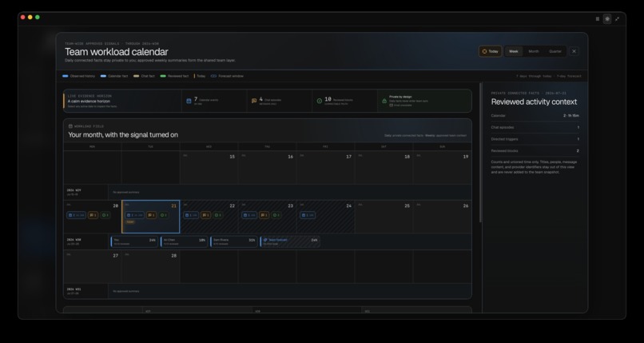This screenshot has width=644, height=343.
Task: Select day 26 in the calendar
Action: [x=442, y=217]
